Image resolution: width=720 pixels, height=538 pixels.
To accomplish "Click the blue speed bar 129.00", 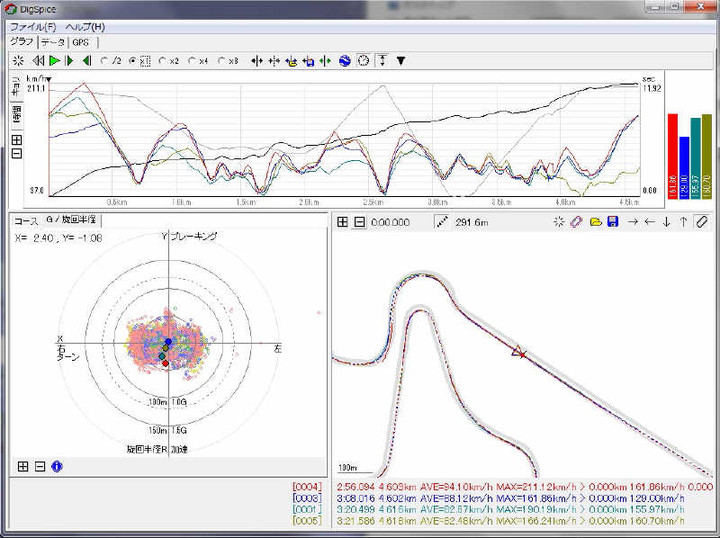I will tap(684, 168).
